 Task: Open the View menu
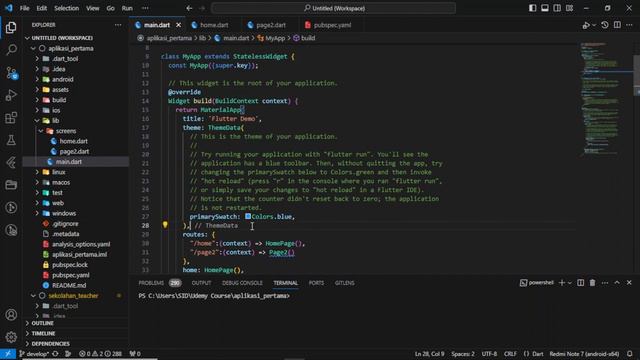click(x=93, y=8)
